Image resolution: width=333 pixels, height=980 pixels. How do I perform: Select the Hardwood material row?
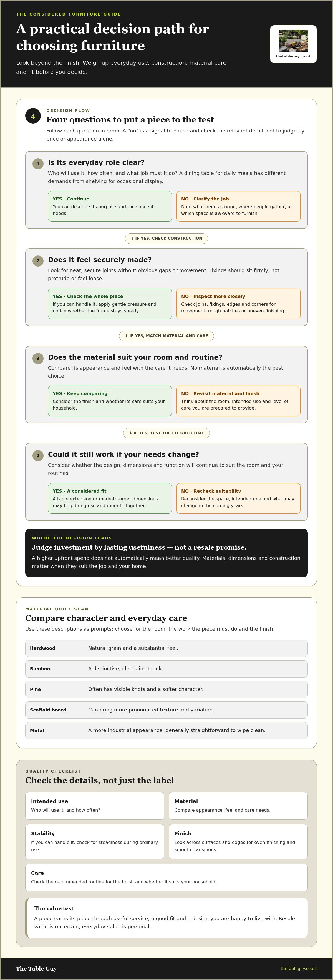coord(167,648)
